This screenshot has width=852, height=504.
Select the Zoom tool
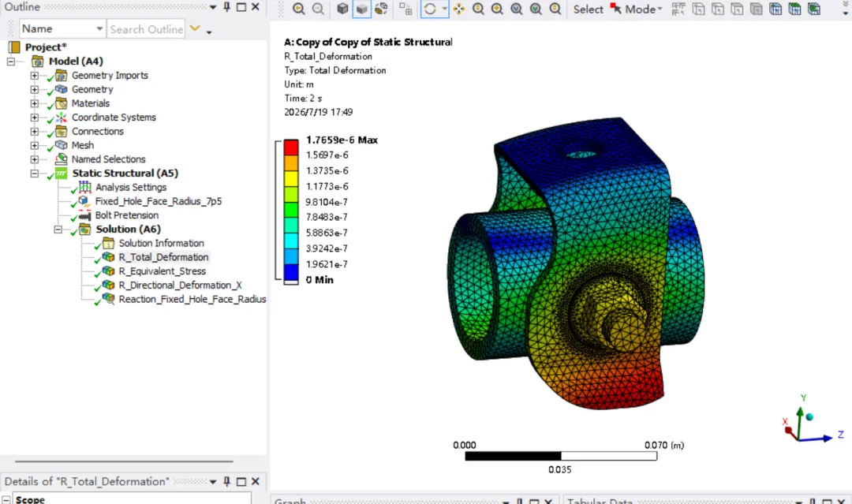[x=478, y=9]
